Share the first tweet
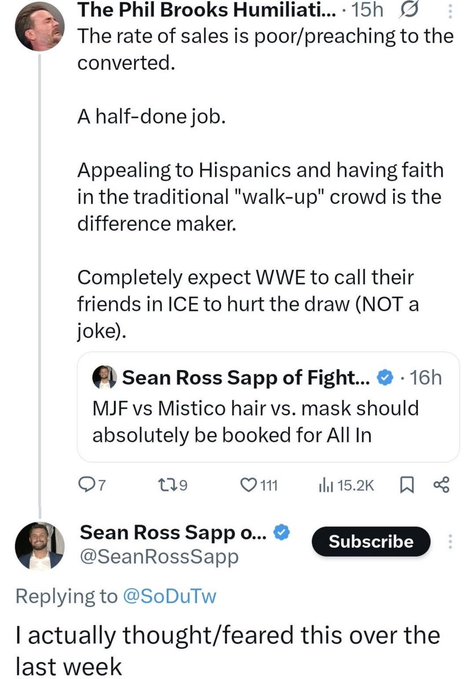 coord(442,485)
